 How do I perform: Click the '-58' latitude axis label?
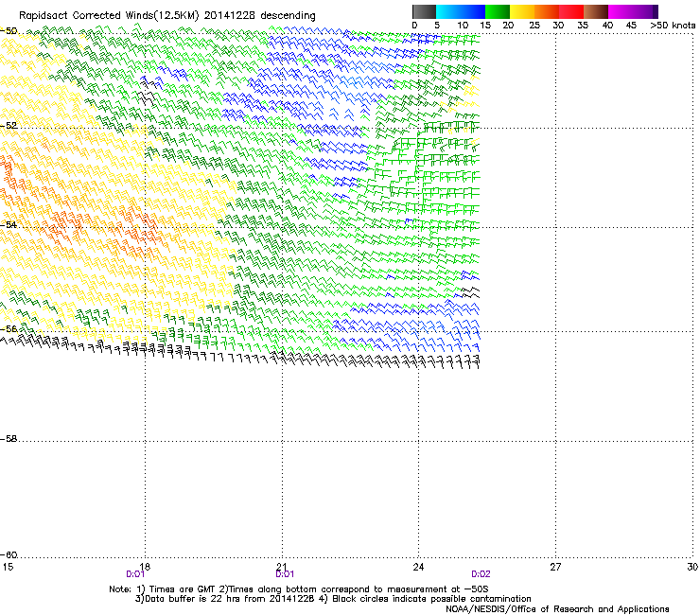(9, 439)
